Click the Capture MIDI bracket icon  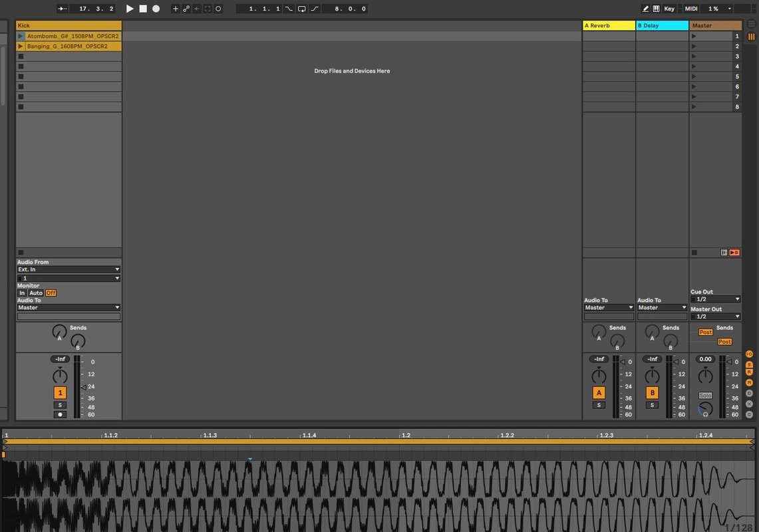tap(208, 9)
